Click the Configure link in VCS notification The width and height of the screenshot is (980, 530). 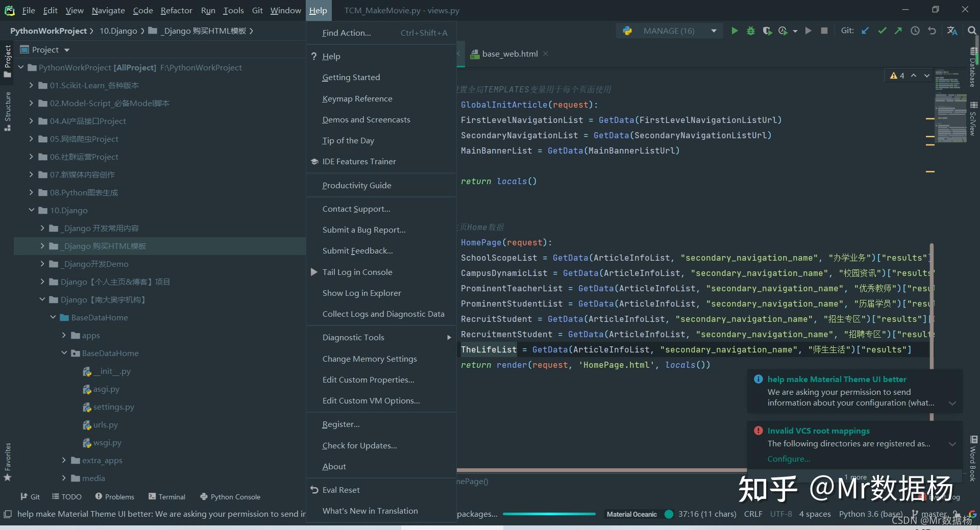789,459
